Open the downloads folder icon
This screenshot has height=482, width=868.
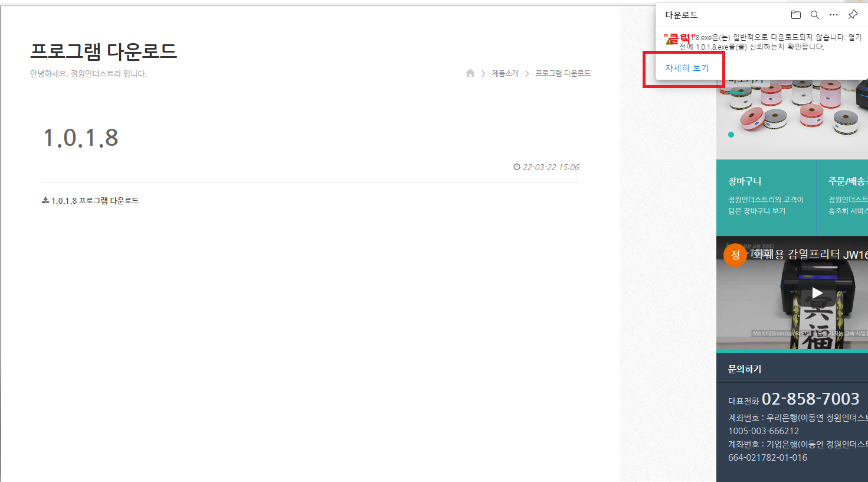tap(795, 15)
